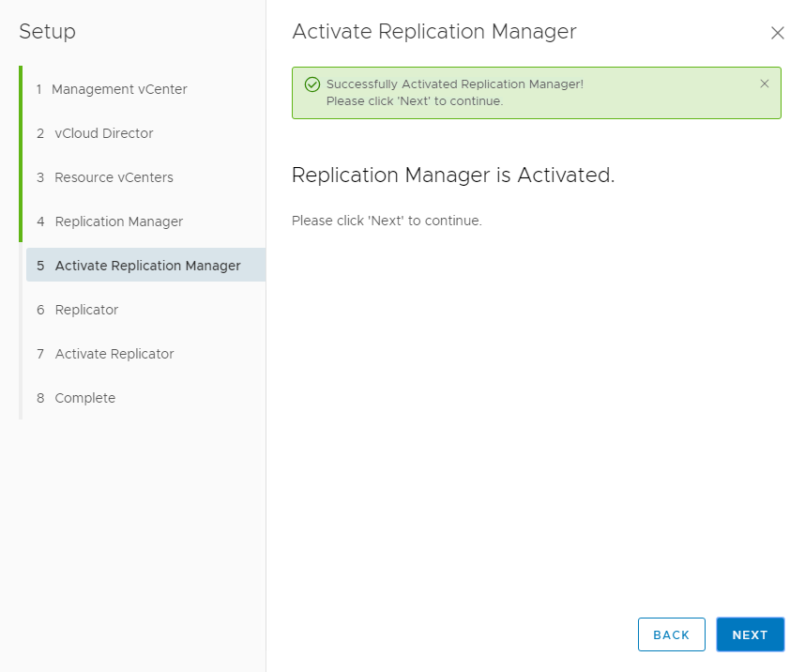This screenshot has height=672, width=805.
Task: Select step 5 Activate Replication Manager
Action: coord(147,266)
